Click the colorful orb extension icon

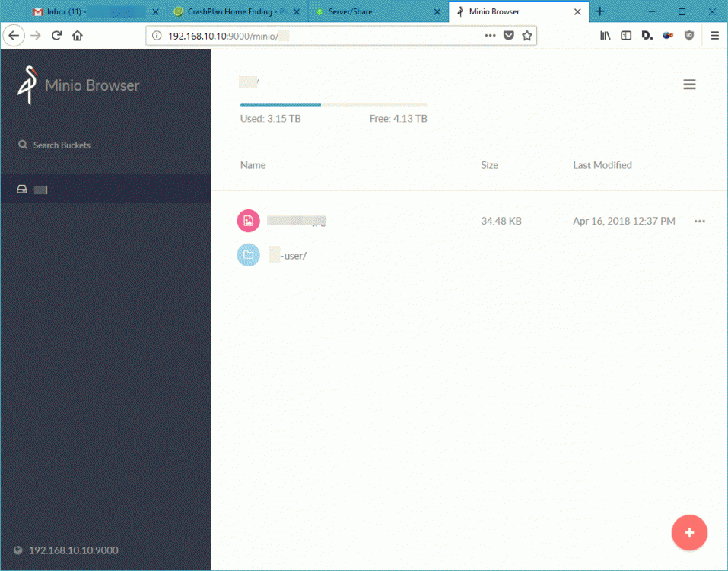click(x=668, y=36)
